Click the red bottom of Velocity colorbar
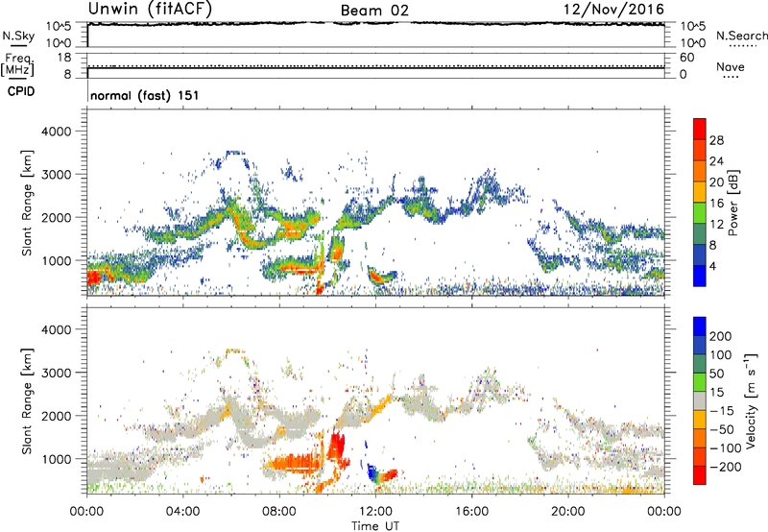The height and width of the screenshot is (532, 768). (x=700, y=475)
